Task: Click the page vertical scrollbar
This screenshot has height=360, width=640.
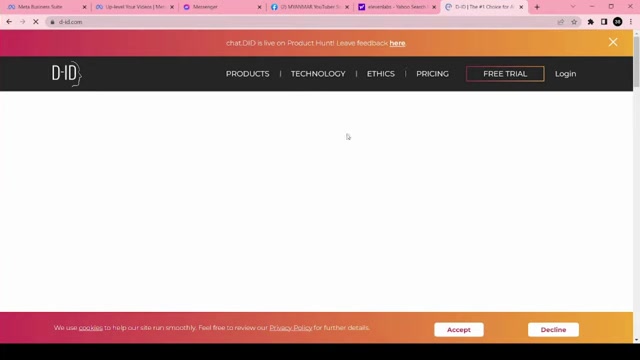Action: [636, 61]
